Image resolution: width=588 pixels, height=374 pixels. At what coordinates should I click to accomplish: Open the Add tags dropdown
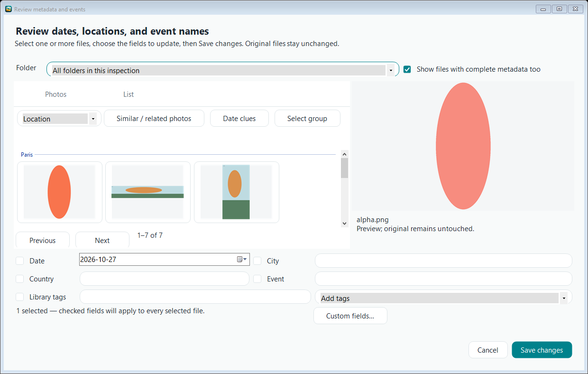(443, 298)
